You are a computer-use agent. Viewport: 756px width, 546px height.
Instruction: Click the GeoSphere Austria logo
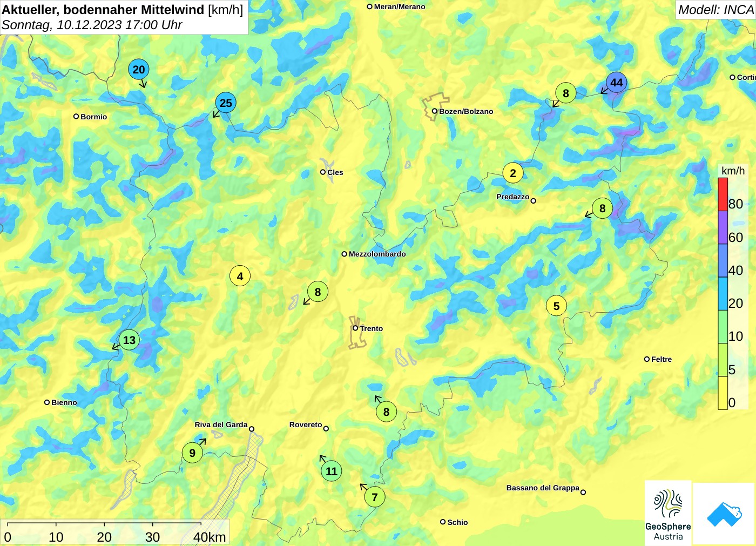pos(668,513)
